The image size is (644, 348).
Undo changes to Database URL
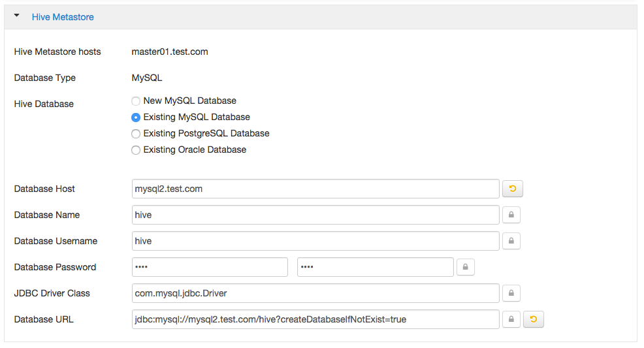pyautogui.click(x=534, y=319)
